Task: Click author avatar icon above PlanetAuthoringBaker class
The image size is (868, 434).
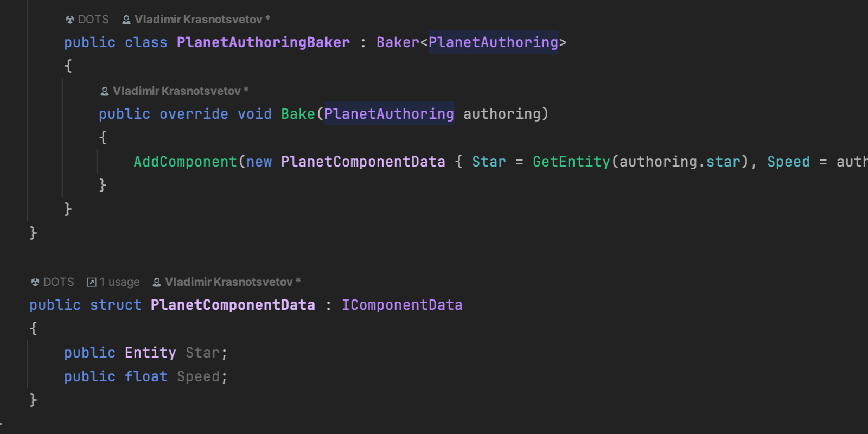Action: pos(126,20)
